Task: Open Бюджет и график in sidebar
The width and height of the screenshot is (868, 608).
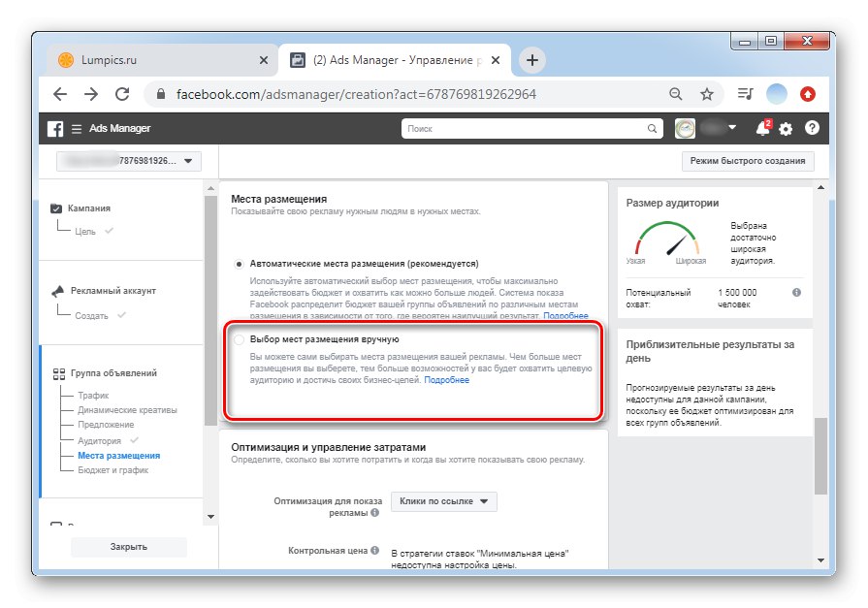Action: tap(113, 470)
